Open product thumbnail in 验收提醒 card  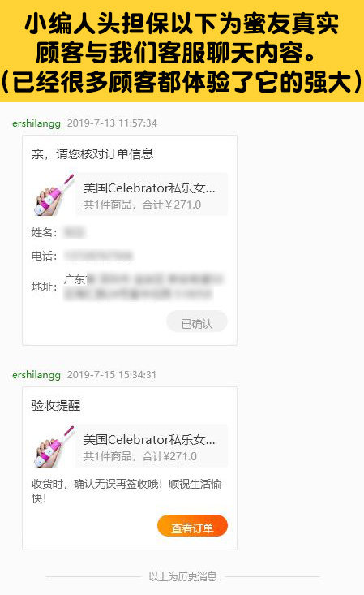pyautogui.click(x=54, y=446)
